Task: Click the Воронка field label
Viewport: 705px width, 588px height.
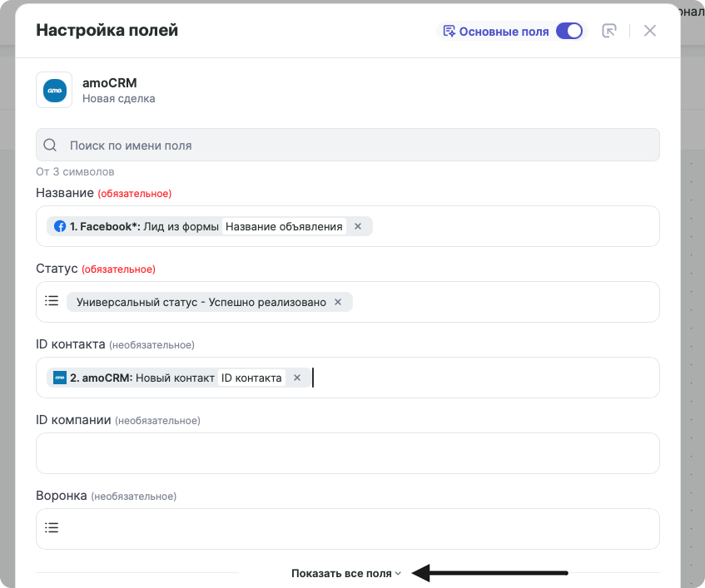Action: 61,496
